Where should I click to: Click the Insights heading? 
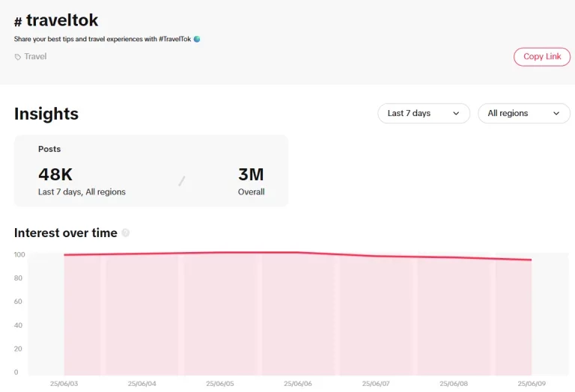[46, 114]
